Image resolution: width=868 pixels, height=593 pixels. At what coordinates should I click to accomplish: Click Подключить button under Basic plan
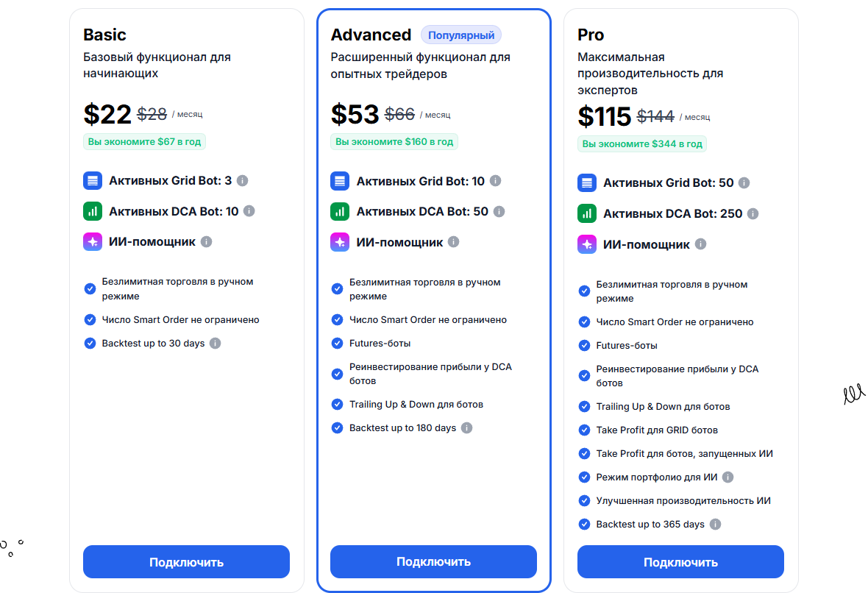click(187, 562)
